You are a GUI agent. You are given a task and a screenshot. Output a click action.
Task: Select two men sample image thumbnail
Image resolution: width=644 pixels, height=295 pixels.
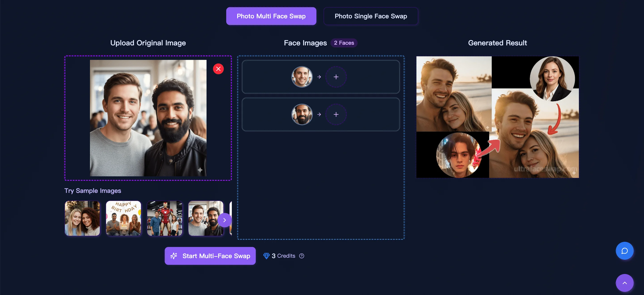pos(203,218)
